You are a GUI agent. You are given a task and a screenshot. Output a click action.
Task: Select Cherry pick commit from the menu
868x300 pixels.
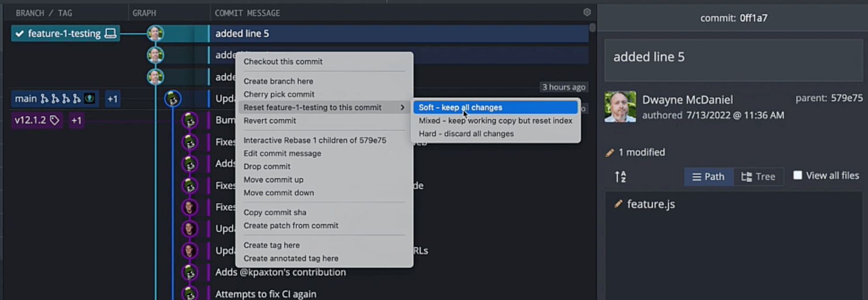279,94
